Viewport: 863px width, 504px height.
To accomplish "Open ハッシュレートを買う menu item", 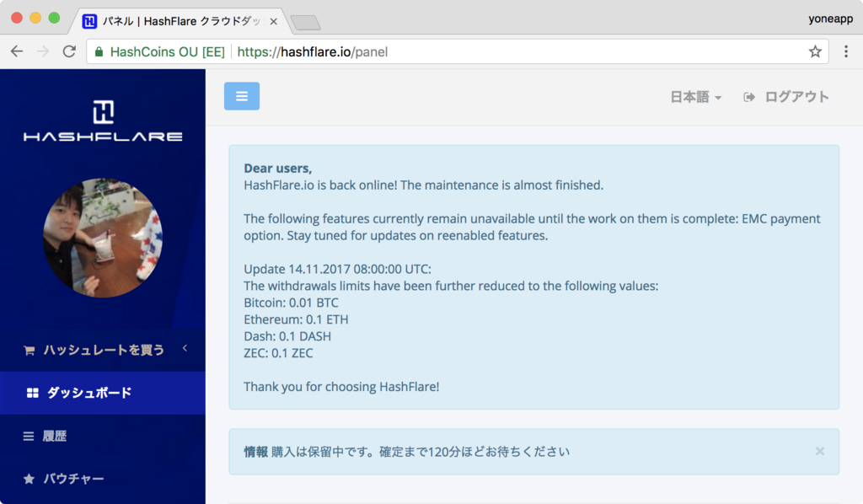I will [x=103, y=350].
